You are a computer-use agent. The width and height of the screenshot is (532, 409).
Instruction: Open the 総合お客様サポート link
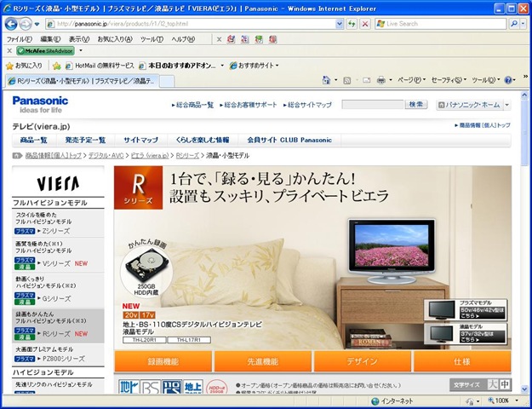(x=249, y=105)
